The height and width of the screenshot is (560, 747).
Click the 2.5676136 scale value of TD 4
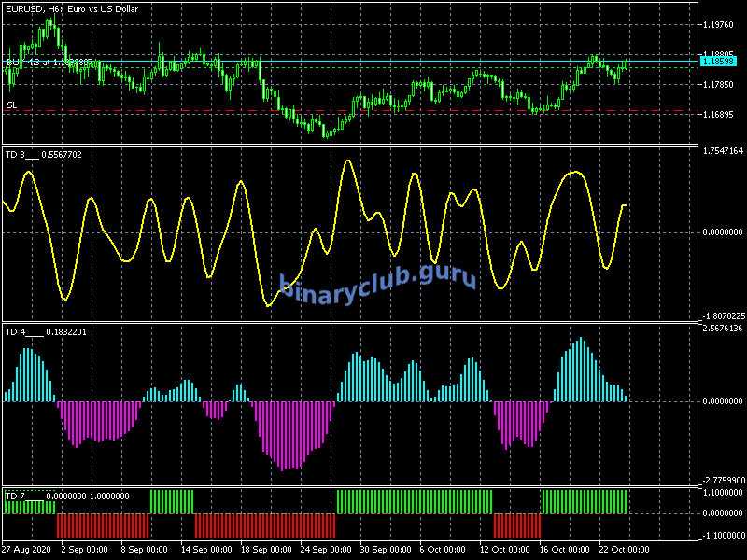[x=722, y=329]
